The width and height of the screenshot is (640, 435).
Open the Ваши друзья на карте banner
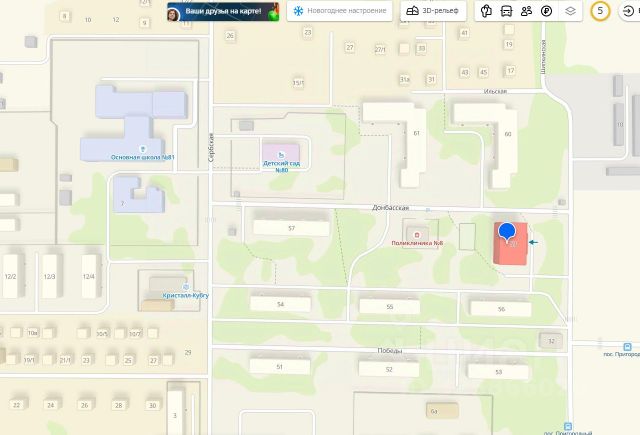pos(223,11)
